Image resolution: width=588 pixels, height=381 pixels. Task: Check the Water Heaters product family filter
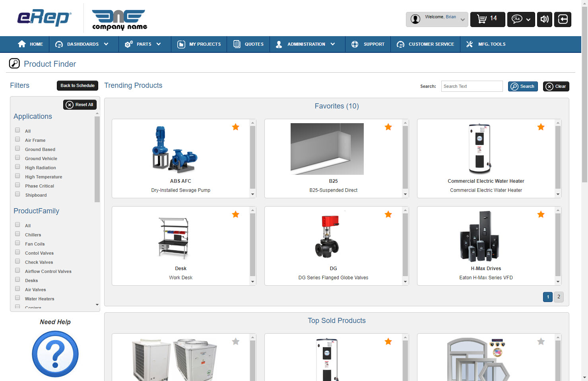[17, 298]
